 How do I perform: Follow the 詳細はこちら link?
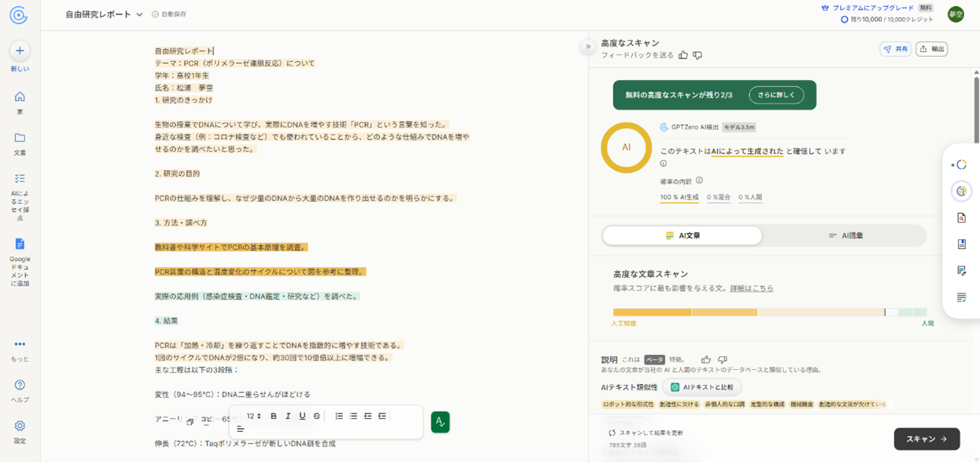point(751,288)
